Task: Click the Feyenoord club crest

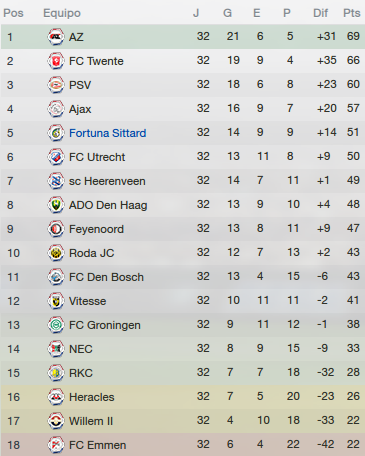Action: (56, 229)
